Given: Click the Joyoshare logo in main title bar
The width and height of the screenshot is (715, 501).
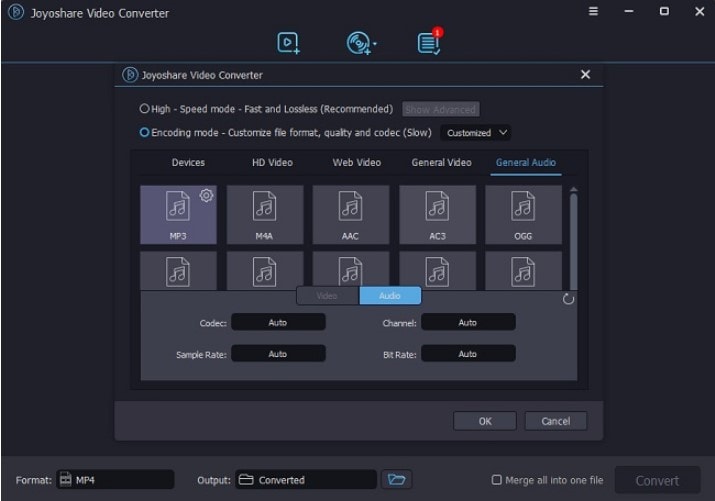Looking at the screenshot, I should (16, 12).
